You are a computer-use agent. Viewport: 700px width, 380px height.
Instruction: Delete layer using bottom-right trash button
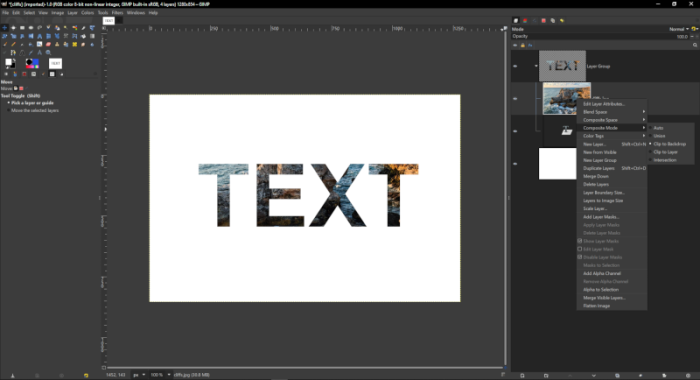pos(688,376)
